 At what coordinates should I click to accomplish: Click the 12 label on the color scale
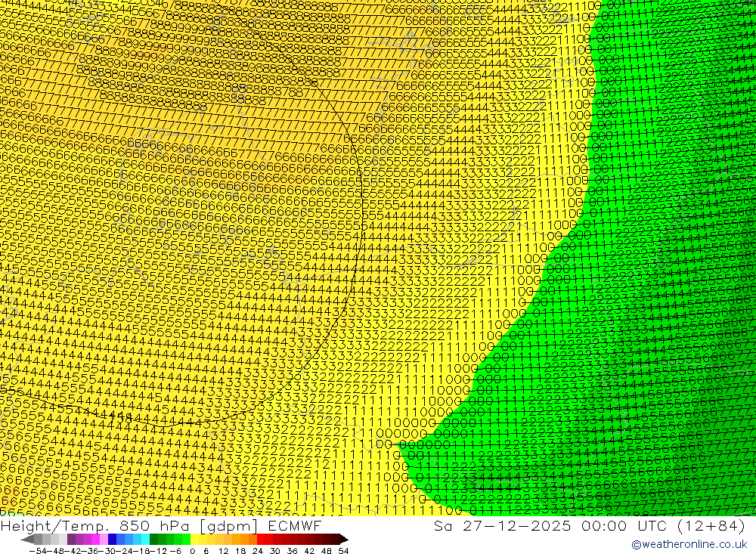click(223, 551)
